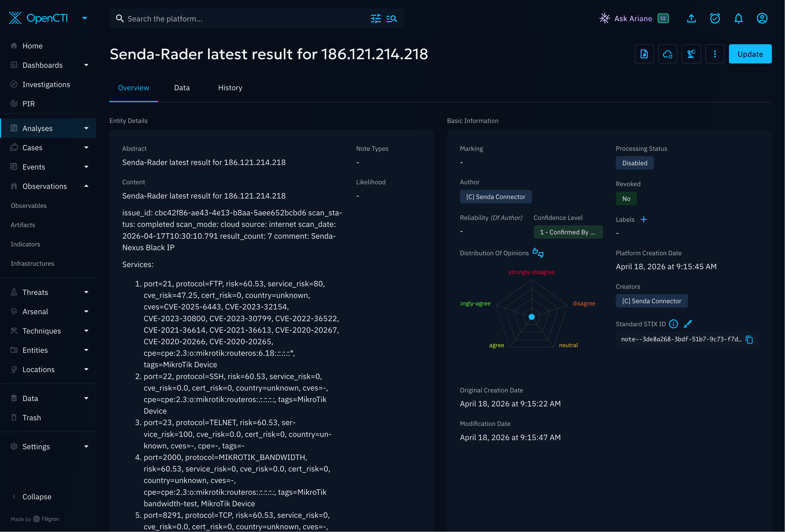Switch to the Data tab
785x532 pixels.
coord(182,88)
